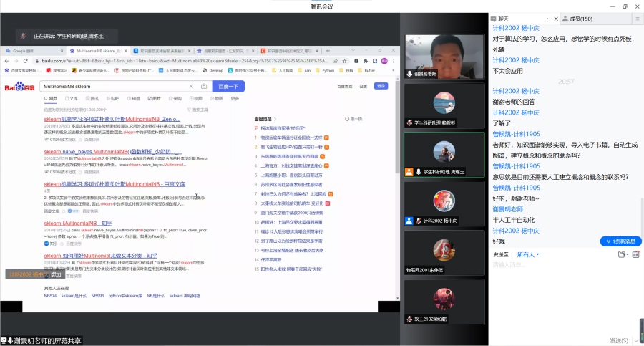
Task: Expand the file-send folder dropdown arrow
Action: point(626,254)
